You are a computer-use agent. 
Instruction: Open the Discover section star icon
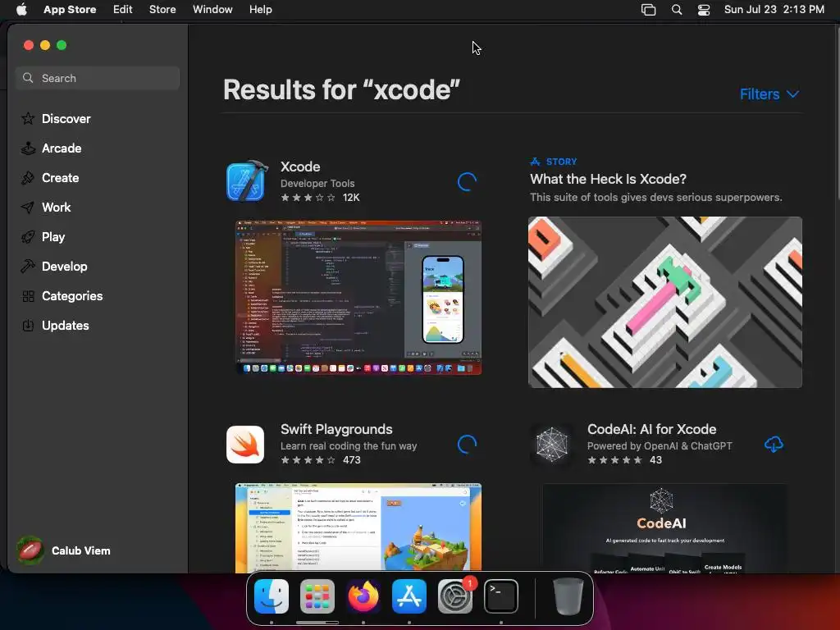tap(28, 118)
